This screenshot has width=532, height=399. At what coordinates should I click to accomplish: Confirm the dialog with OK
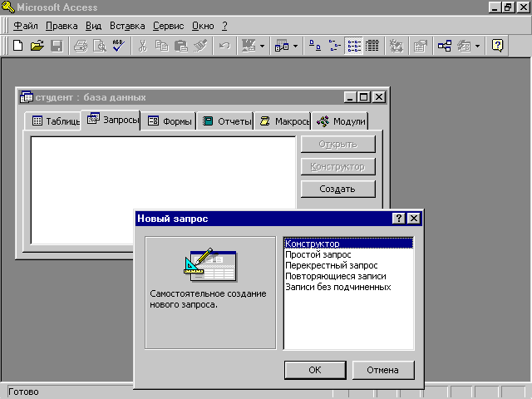click(315, 370)
